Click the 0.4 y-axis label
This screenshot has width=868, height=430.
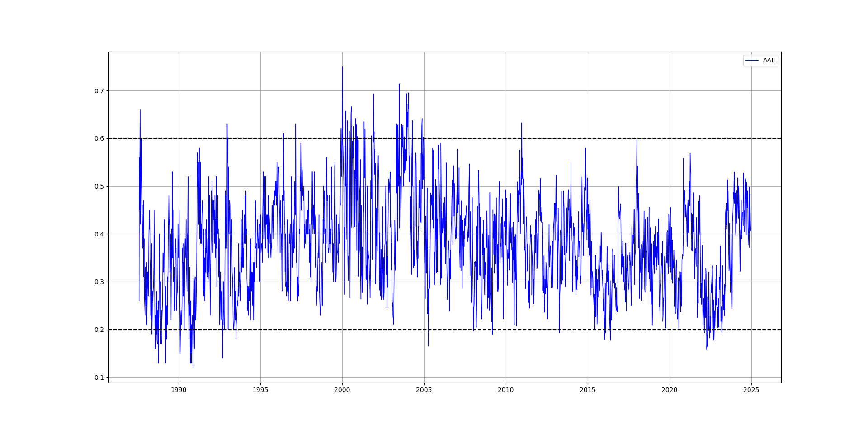[x=99, y=234]
